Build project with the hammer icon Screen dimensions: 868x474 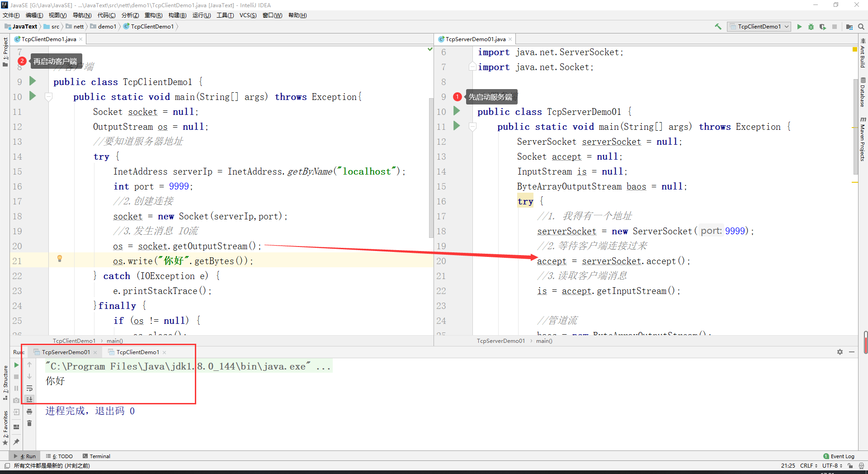pyautogui.click(x=718, y=27)
